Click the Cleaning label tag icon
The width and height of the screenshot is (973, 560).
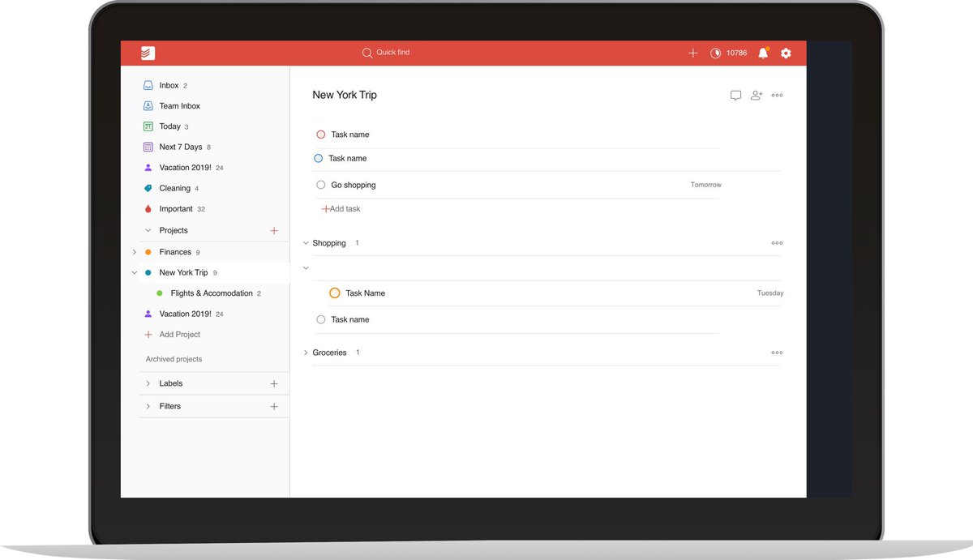[x=148, y=188]
